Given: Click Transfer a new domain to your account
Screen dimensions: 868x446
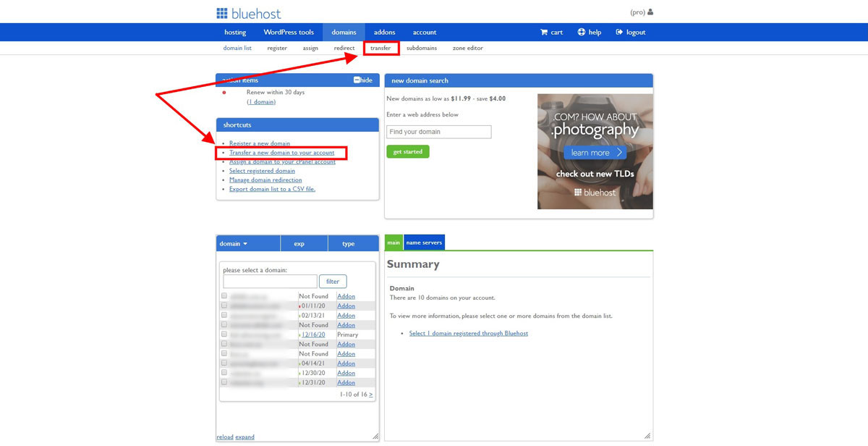Looking at the screenshot, I should 282,153.
